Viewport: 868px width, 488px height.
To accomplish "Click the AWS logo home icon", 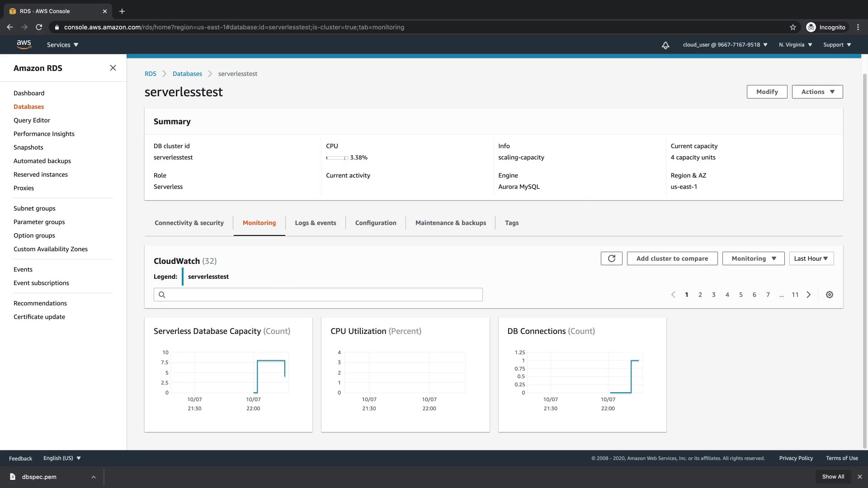I will 24,44.
